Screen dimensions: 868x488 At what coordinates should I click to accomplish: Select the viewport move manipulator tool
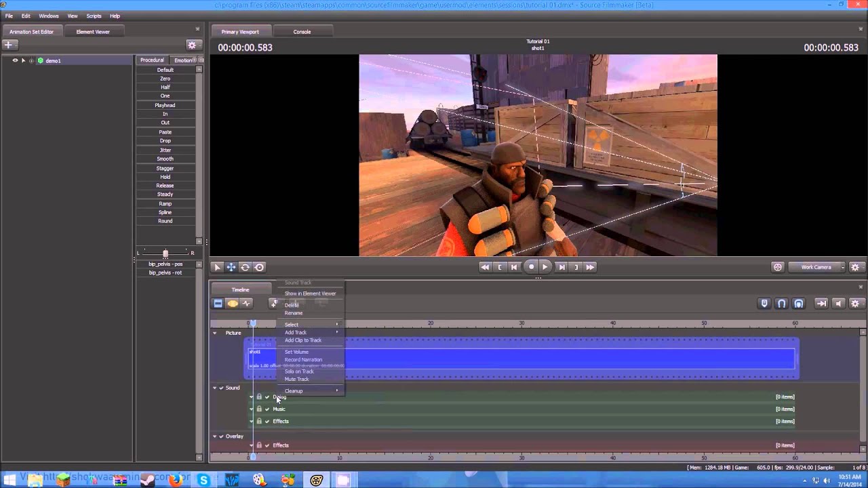(231, 267)
